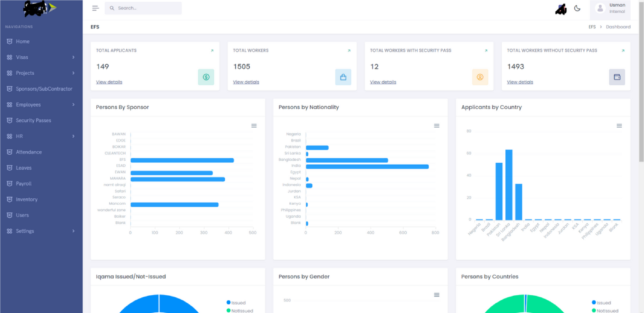Screen dimensions: 644x313
Task: Open Applicants by Country chart menu icon
Action: (619, 126)
